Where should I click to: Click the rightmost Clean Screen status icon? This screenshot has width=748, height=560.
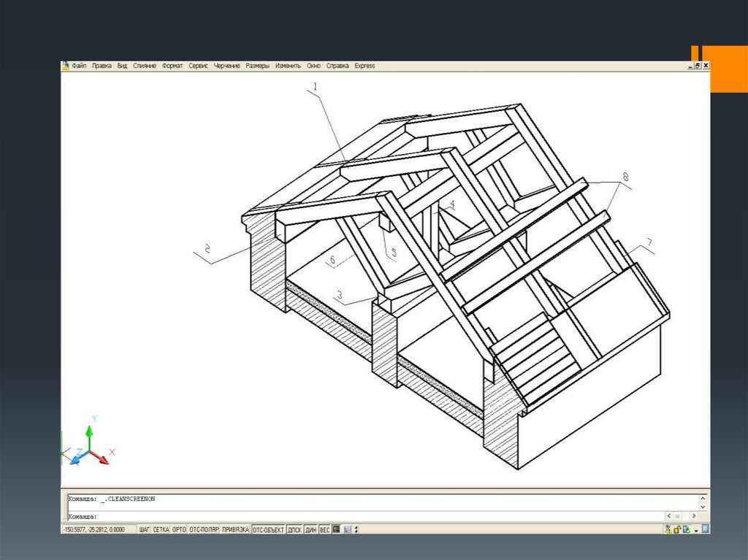pyautogui.click(x=705, y=529)
